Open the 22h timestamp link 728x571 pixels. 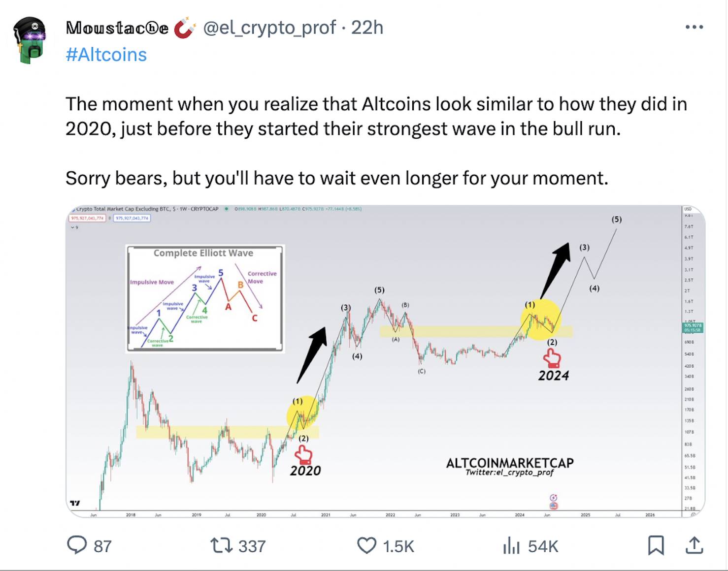(367, 28)
